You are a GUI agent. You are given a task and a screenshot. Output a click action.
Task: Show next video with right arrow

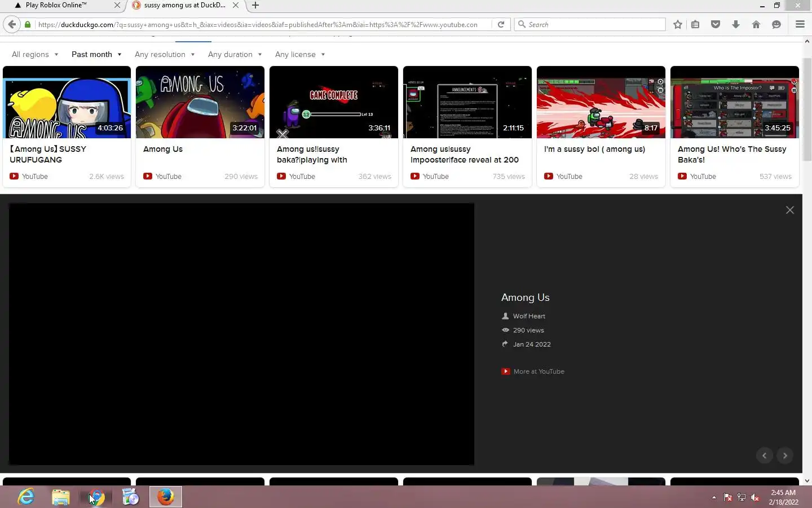click(x=785, y=456)
